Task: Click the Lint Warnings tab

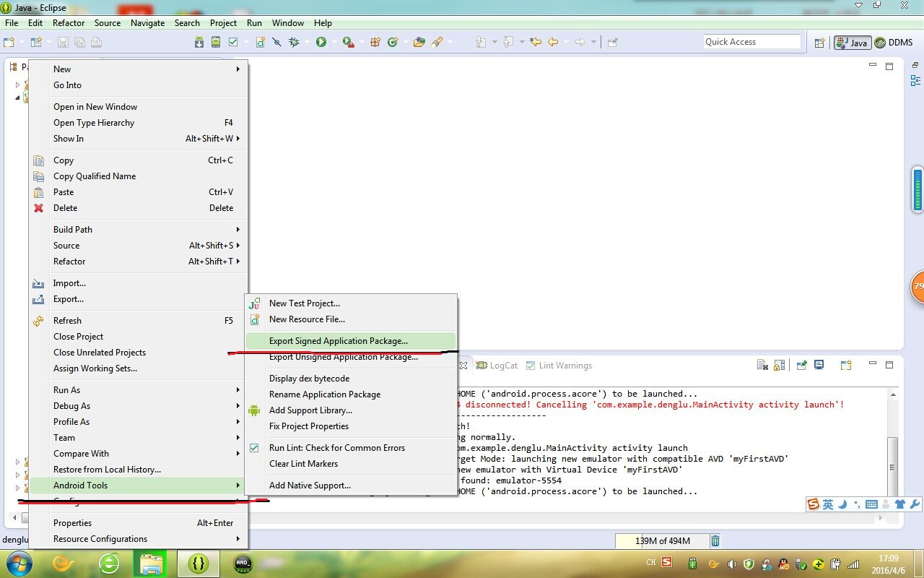Action: [x=565, y=366]
